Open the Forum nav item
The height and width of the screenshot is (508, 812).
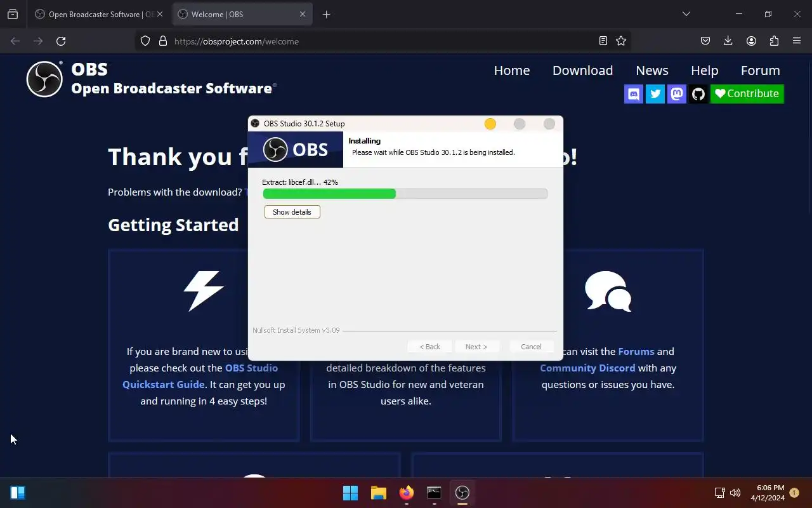tap(760, 70)
